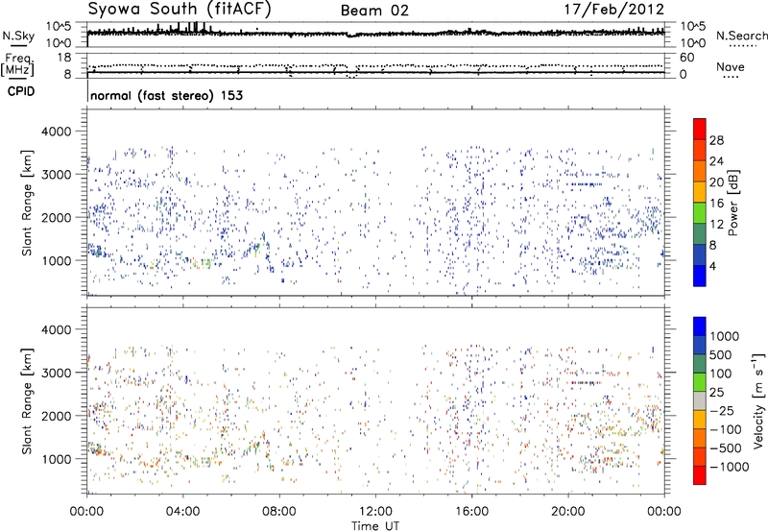Click the 18 tick on frequency axis
Screen dimensions: 768x532
coord(64,58)
